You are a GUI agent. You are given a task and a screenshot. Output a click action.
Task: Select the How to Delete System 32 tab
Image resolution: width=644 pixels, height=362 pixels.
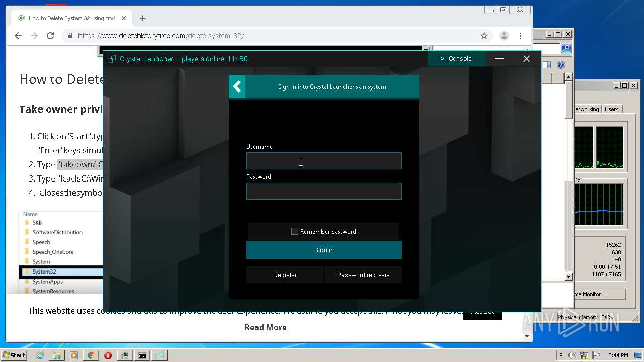[x=70, y=18]
